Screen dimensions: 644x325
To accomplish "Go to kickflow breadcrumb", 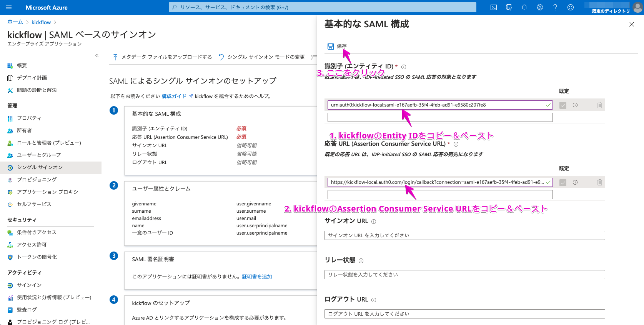I will tap(41, 22).
